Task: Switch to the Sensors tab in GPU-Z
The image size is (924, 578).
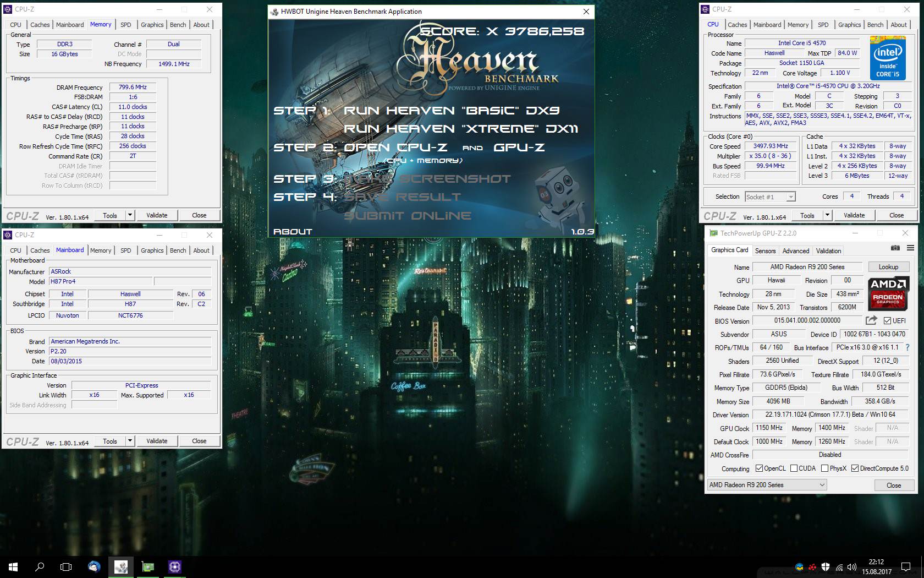Action: tap(765, 251)
